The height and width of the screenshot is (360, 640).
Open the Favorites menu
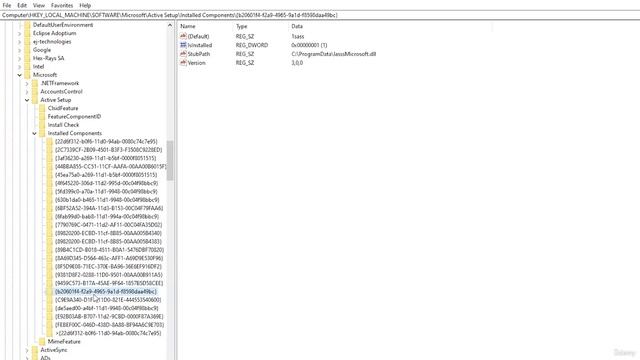click(x=62, y=5)
